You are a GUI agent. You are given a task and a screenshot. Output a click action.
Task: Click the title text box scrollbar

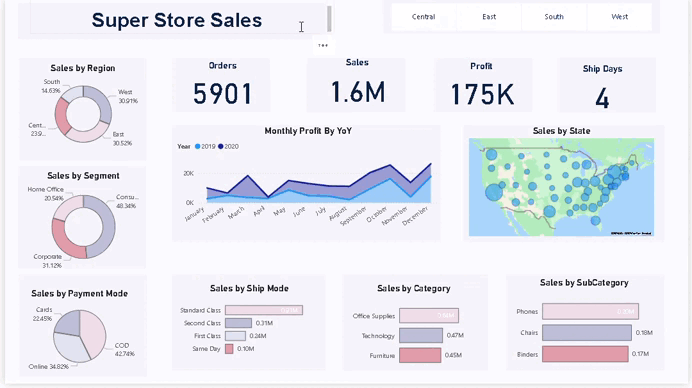[329, 19]
